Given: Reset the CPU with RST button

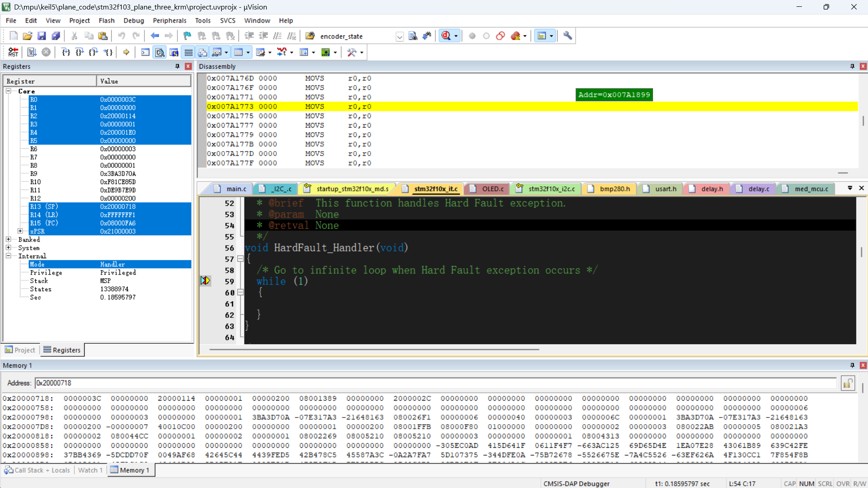Looking at the screenshot, I should tap(14, 52).
